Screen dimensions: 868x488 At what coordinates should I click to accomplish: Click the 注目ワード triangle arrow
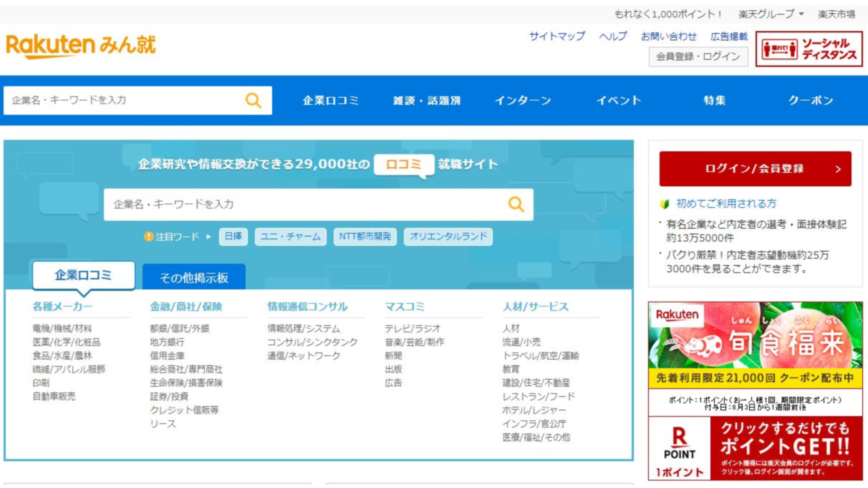point(208,236)
